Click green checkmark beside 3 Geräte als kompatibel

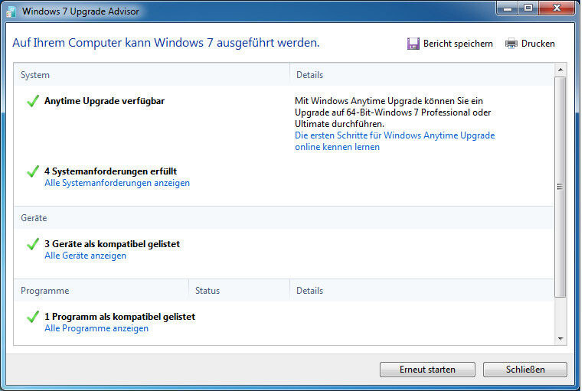(x=33, y=244)
